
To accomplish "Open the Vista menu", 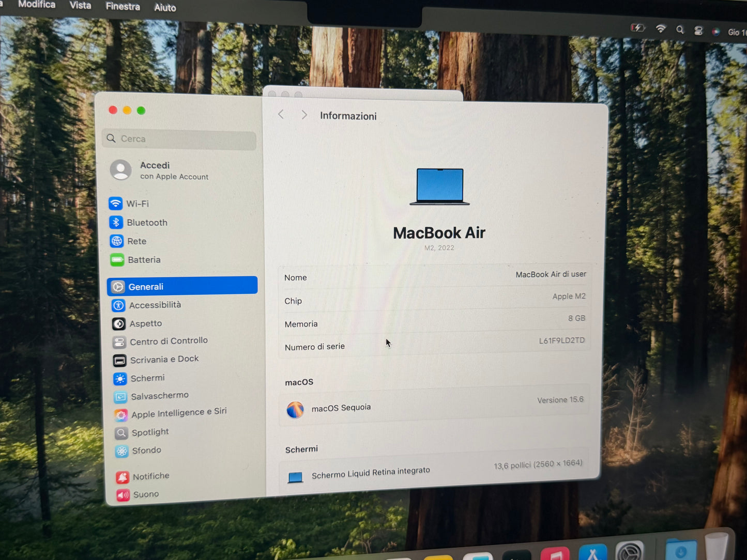I will coord(80,5).
